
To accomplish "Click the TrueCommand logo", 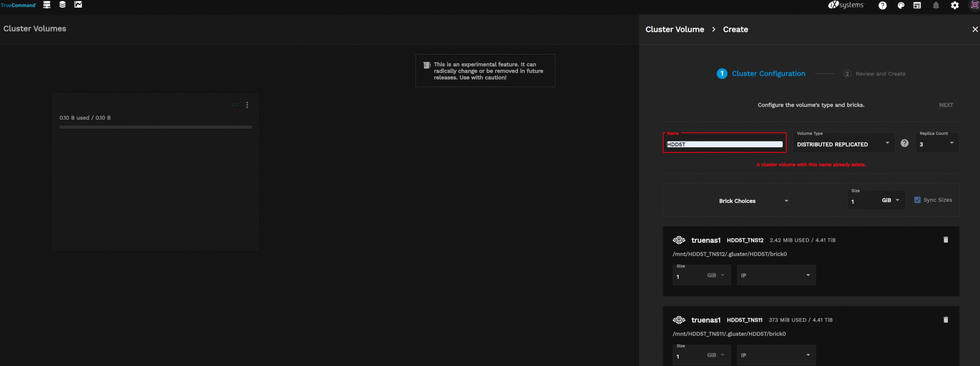I will (x=18, y=5).
